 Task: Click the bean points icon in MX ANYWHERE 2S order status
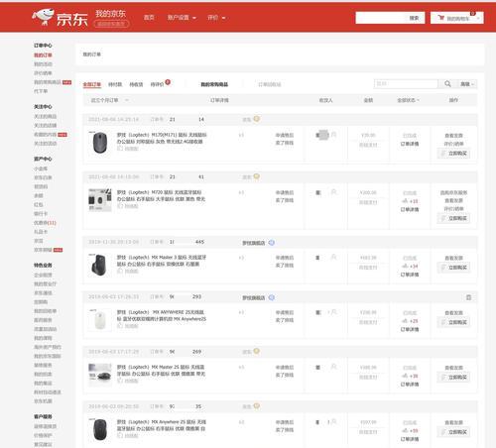(x=405, y=321)
